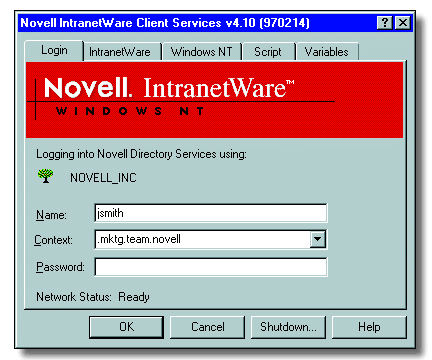Click the NOVELL_INC tree name text
This screenshot has height=360, width=432.
[103, 178]
